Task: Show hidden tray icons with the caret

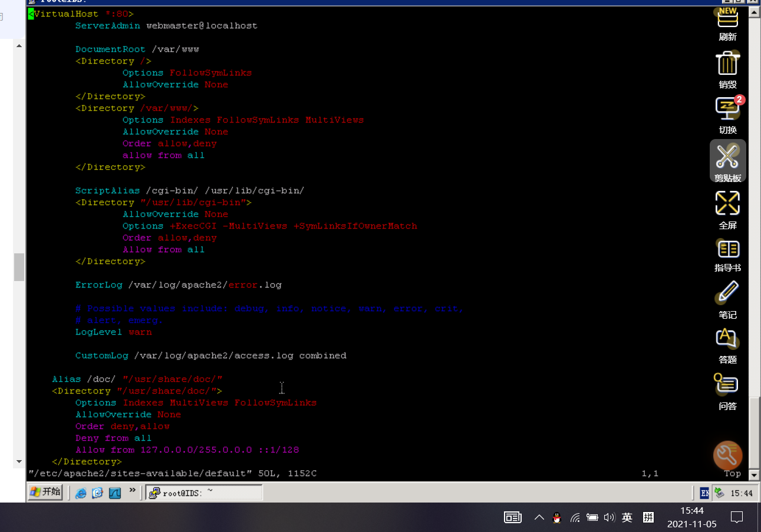Action: [539, 518]
